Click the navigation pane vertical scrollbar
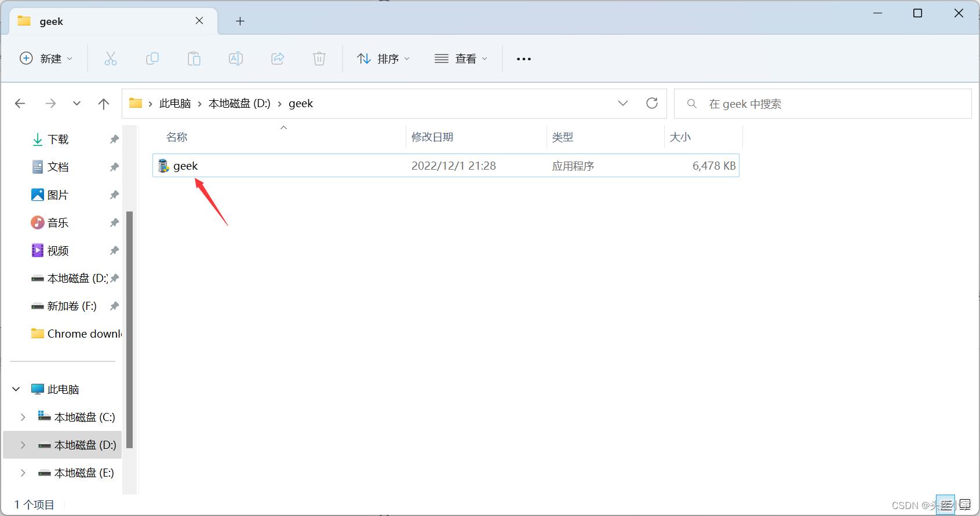Image resolution: width=980 pixels, height=516 pixels. [130, 330]
